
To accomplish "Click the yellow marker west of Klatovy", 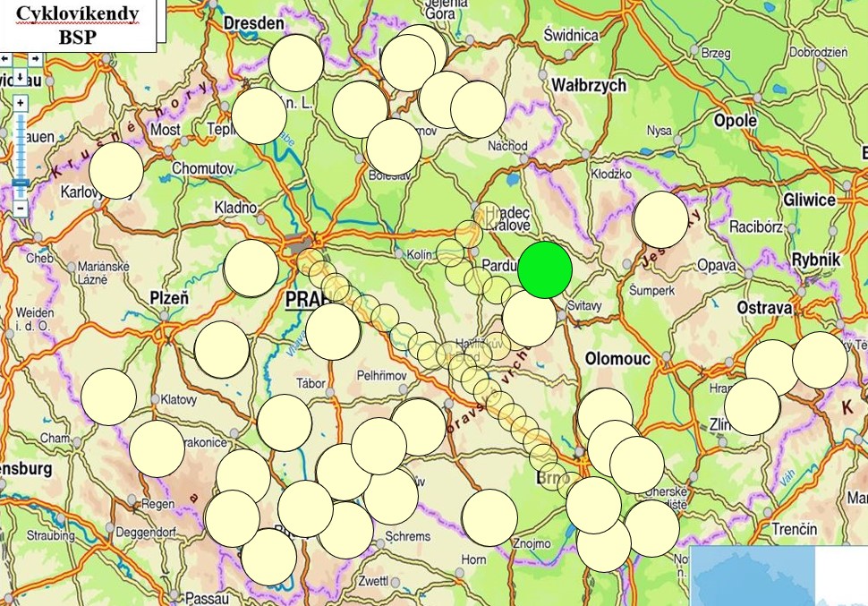I will 109,397.
